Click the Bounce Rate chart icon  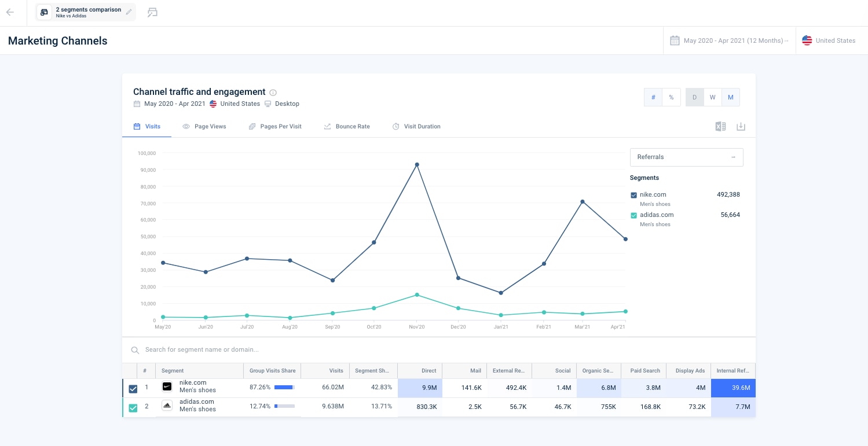click(328, 126)
